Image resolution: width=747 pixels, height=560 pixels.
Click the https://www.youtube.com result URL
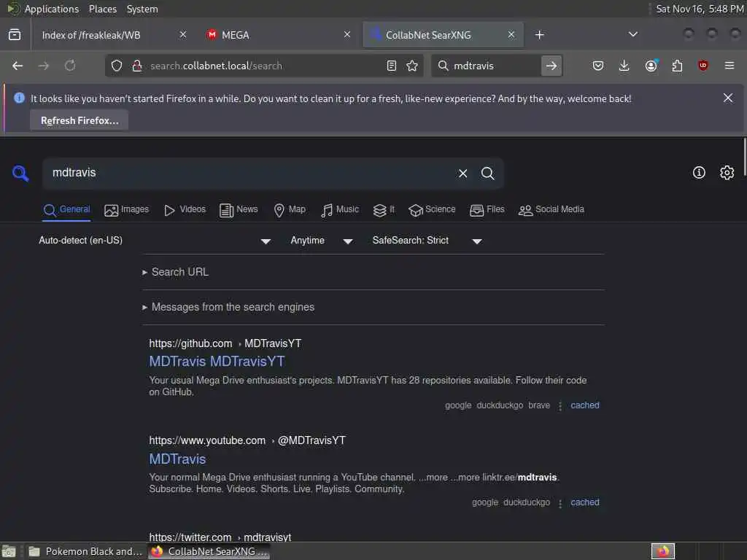(x=247, y=440)
